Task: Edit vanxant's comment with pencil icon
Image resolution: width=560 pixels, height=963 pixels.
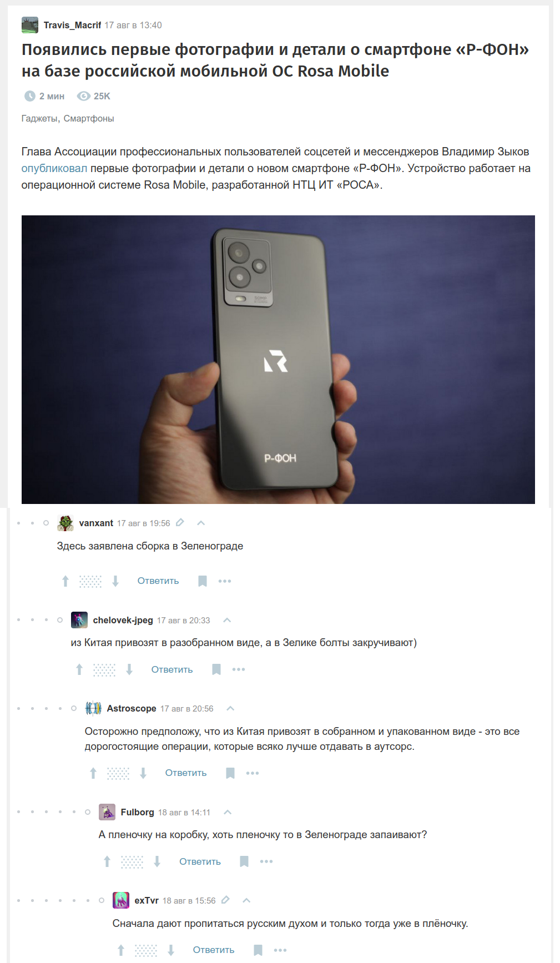Action: [x=180, y=523]
